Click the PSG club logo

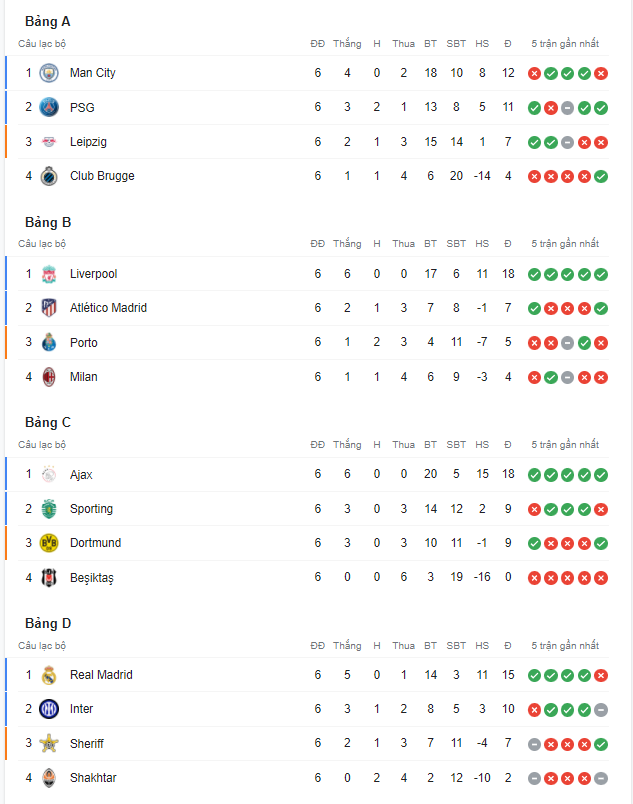[x=49, y=107]
